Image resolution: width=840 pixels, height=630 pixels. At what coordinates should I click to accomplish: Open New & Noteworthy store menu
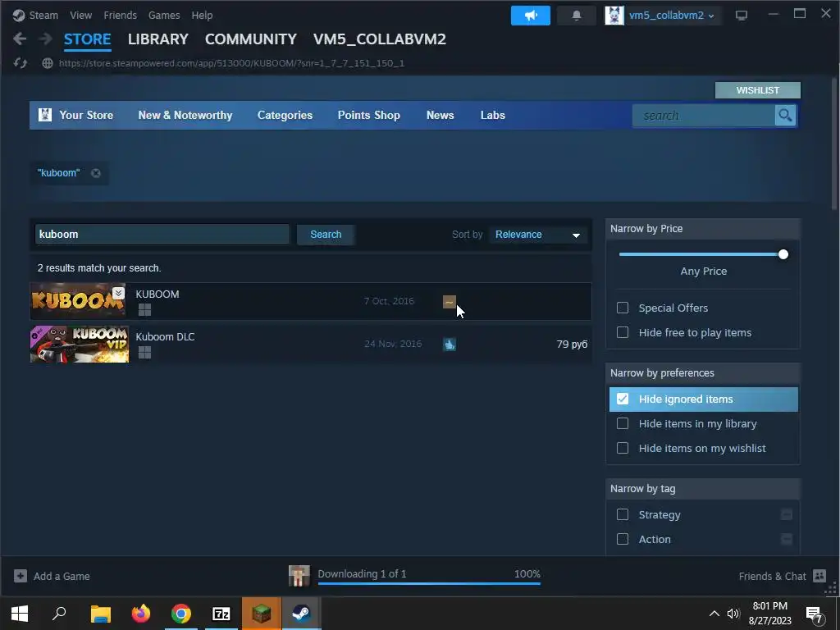click(185, 115)
